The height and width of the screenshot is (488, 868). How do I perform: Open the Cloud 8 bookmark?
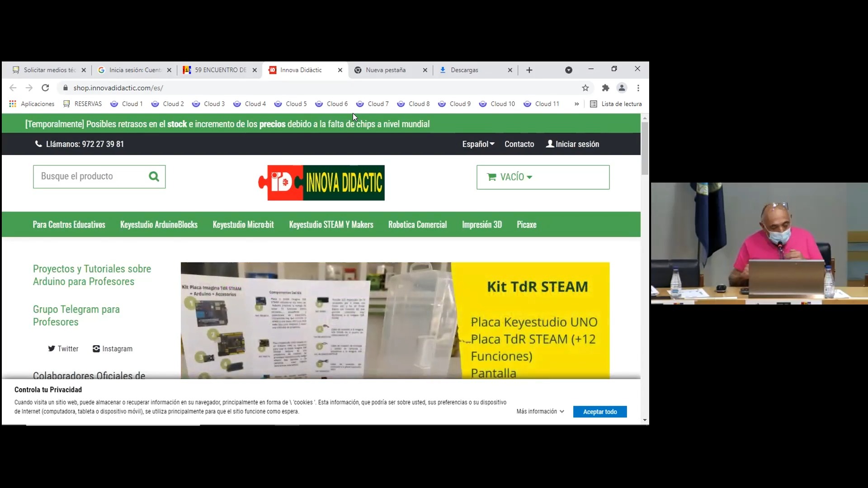[x=414, y=104]
